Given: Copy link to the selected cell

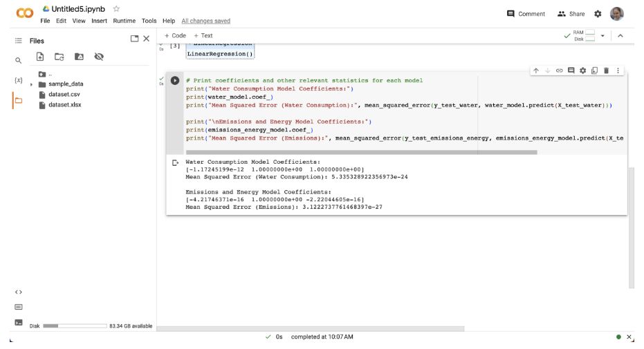Looking at the screenshot, I should 560,70.
